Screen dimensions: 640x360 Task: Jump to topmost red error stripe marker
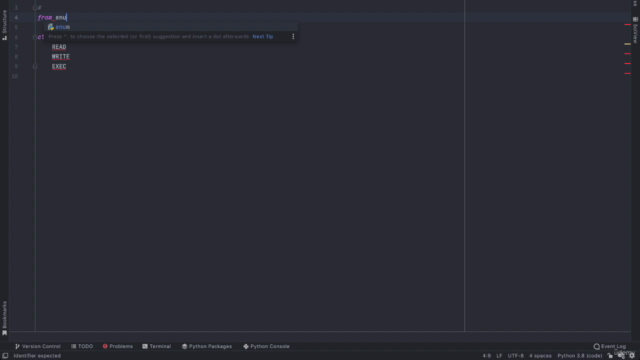(x=627, y=24)
